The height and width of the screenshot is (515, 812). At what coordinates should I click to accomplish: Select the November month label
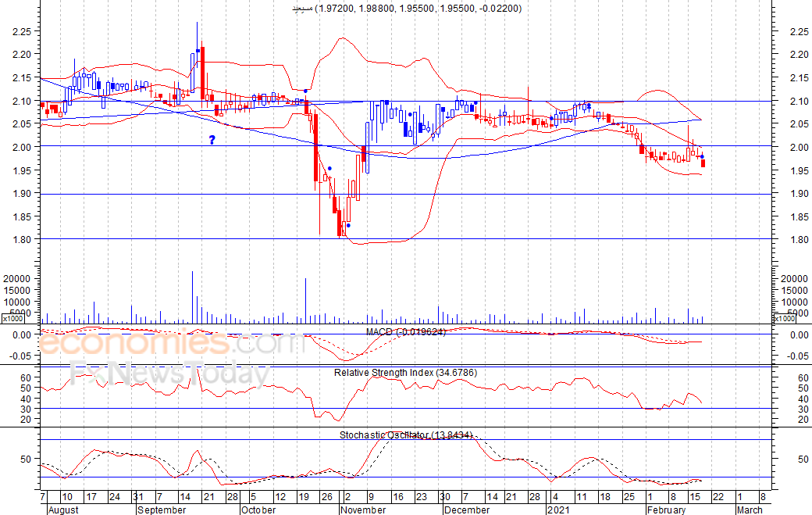pos(364,510)
